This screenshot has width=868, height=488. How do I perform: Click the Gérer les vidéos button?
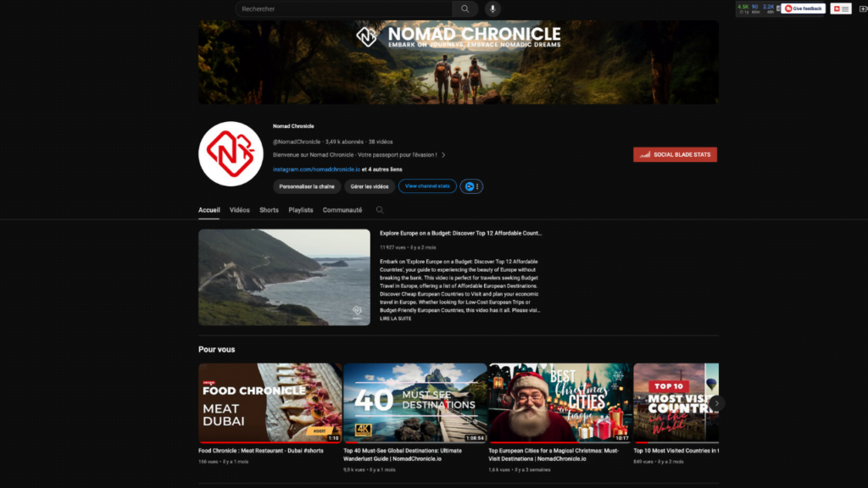click(370, 186)
